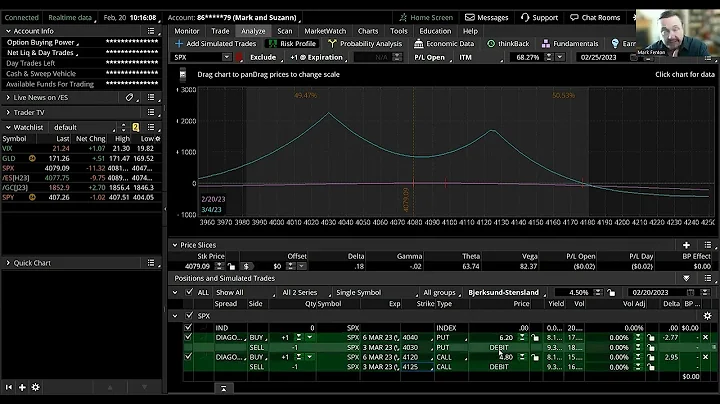Open Watchlist gadget menu icon
Image resolution: width=720 pixels, height=404 pixels.
pos(151,127)
